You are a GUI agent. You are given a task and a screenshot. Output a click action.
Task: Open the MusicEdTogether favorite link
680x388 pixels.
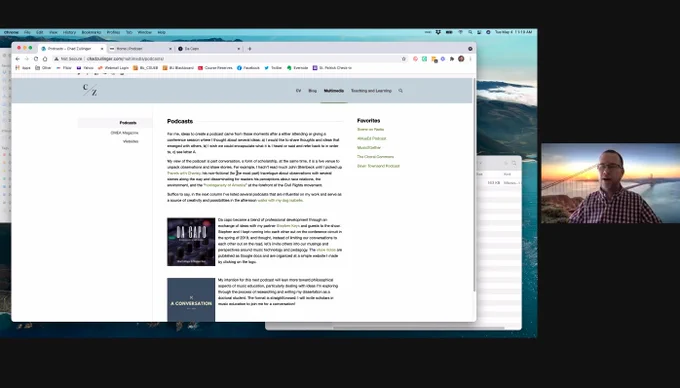coord(369,148)
